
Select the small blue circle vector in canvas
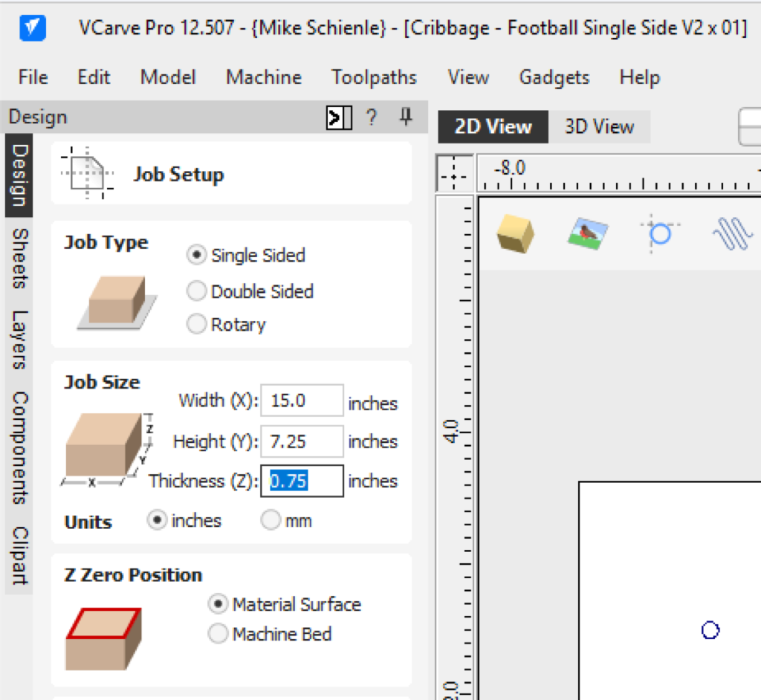tap(710, 630)
